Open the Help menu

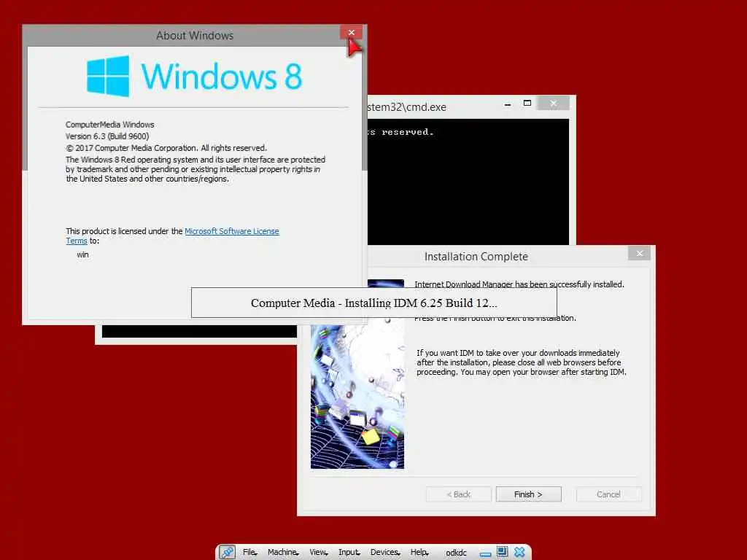click(419, 553)
